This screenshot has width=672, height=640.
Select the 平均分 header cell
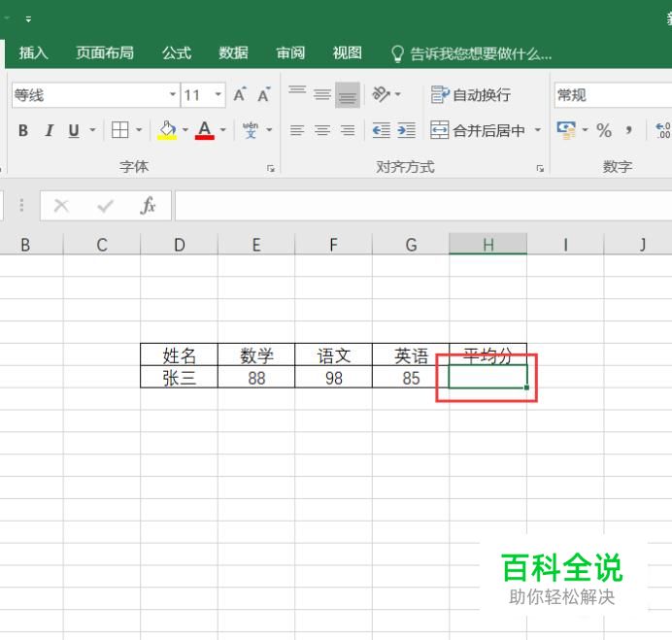point(488,354)
